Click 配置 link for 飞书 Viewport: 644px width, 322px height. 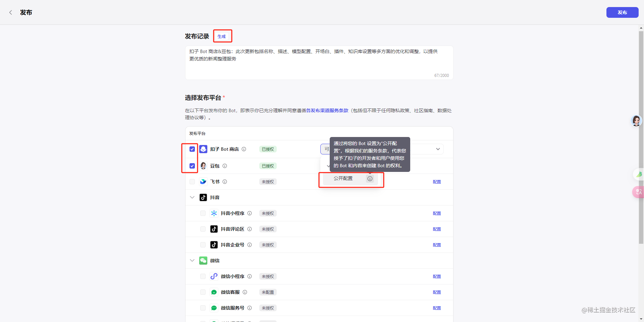[x=437, y=182]
